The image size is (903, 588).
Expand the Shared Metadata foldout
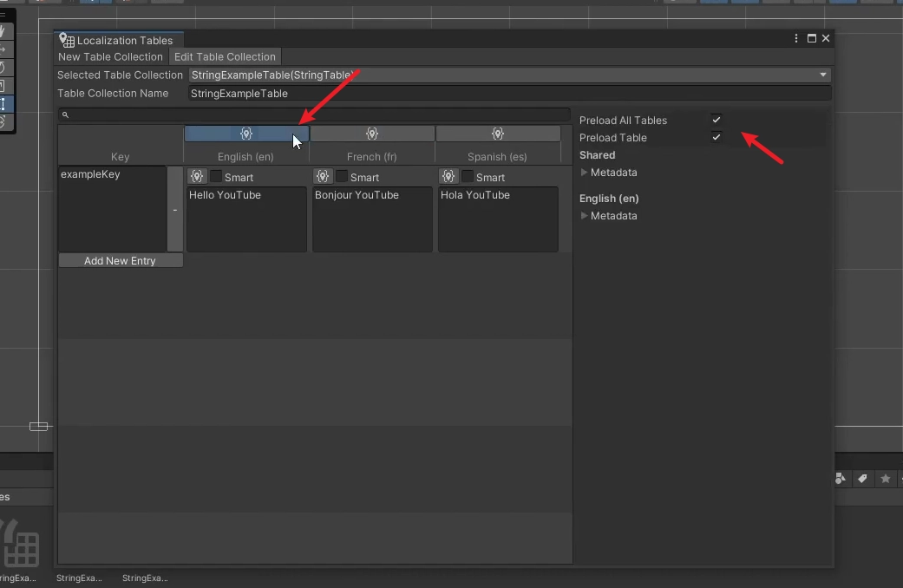point(584,173)
